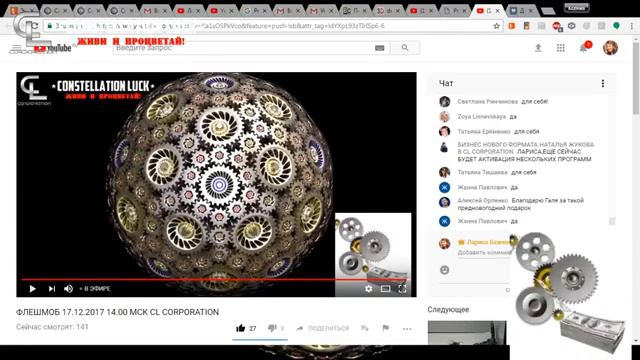Skip to the next video
Screen dimensions: 640x360
(51, 289)
